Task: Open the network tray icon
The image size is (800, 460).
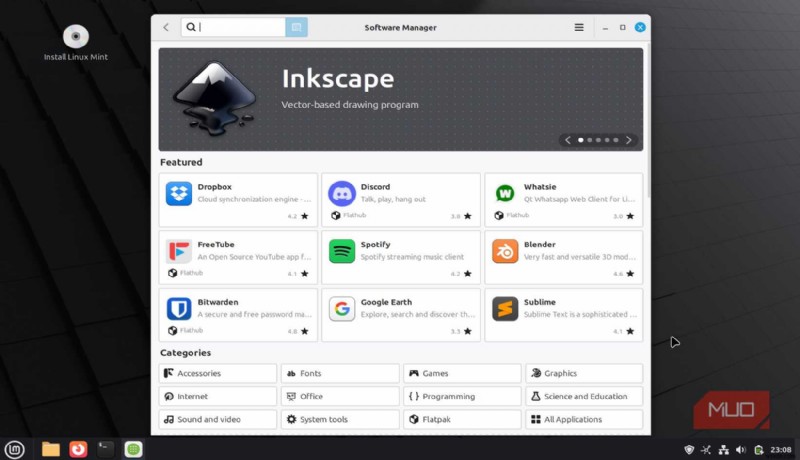Action: click(723, 450)
